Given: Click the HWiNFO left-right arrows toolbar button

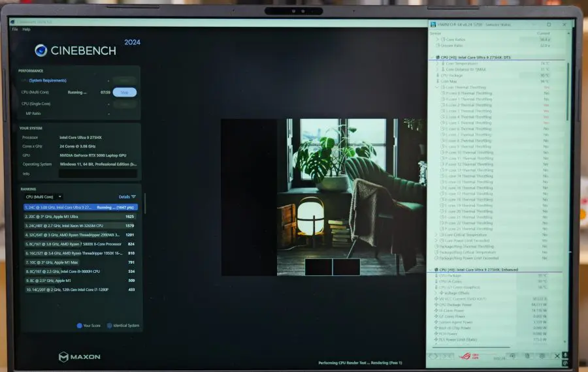Looking at the screenshot, I should [434, 356].
